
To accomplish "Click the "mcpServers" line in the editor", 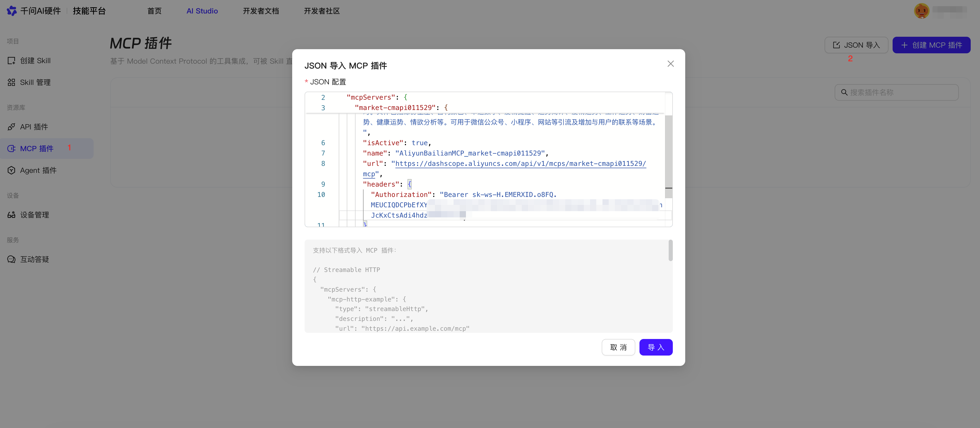I will [377, 98].
